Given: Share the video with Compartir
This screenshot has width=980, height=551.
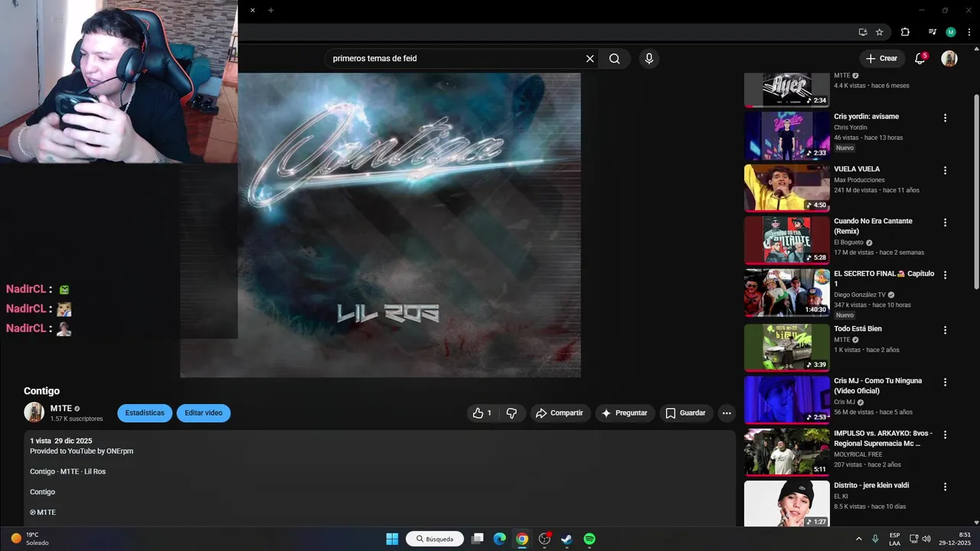Looking at the screenshot, I should (x=560, y=413).
